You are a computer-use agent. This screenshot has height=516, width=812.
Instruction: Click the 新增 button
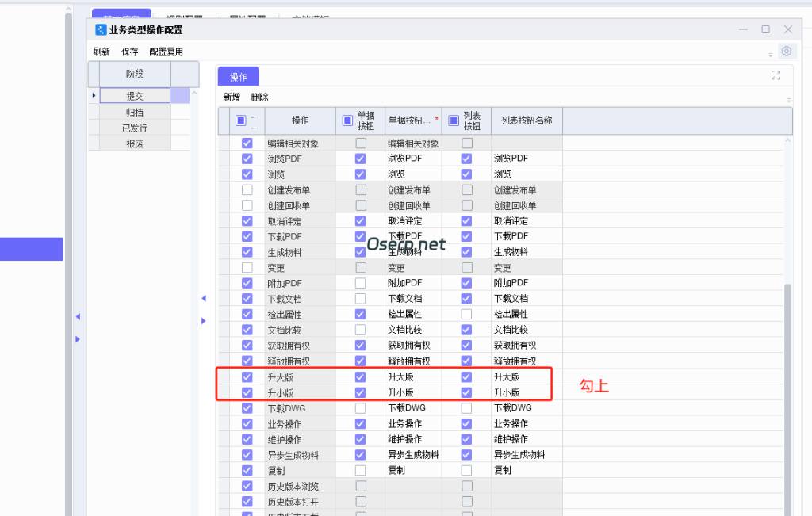(x=230, y=96)
